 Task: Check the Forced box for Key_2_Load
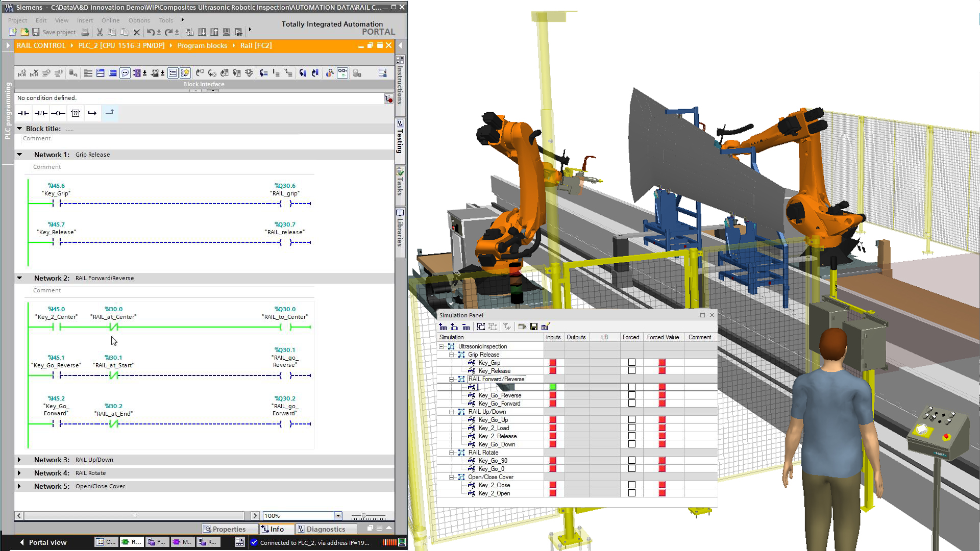coord(632,428)
